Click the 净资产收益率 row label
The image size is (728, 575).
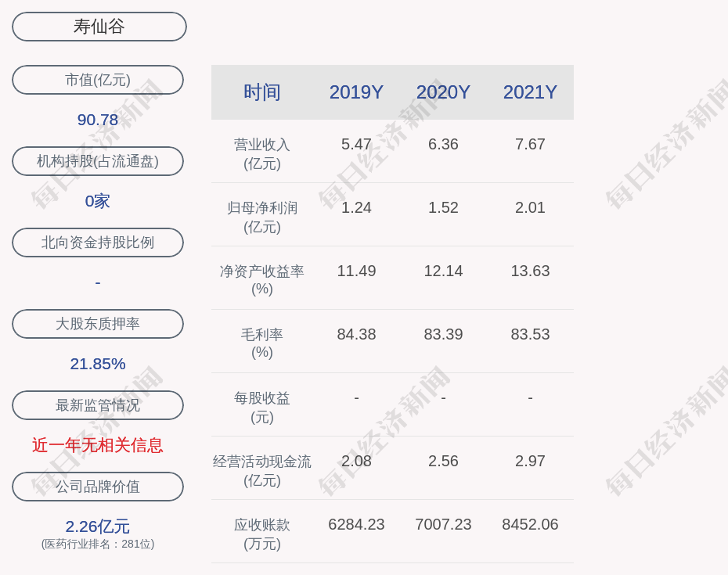click(x=262, y=280)
